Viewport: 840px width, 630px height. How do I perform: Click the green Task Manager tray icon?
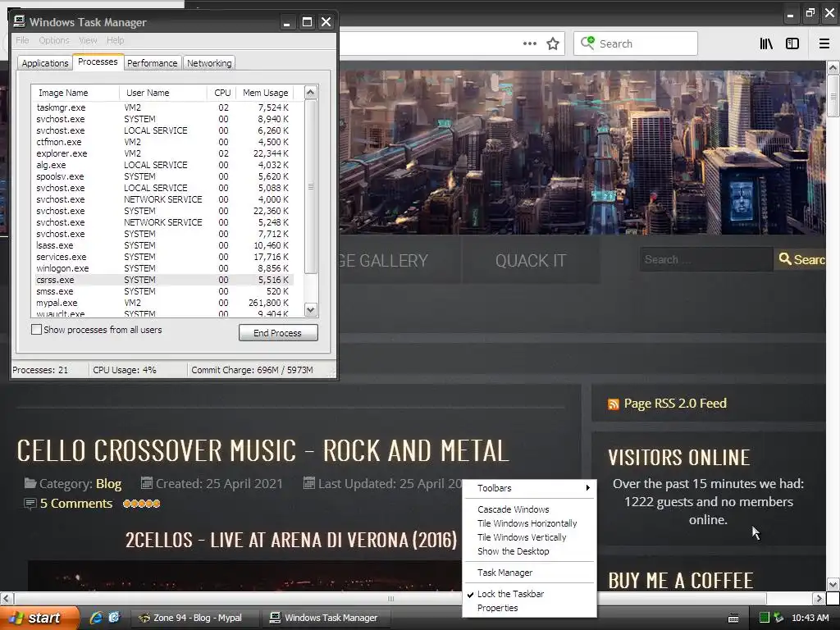pos(765,618)
